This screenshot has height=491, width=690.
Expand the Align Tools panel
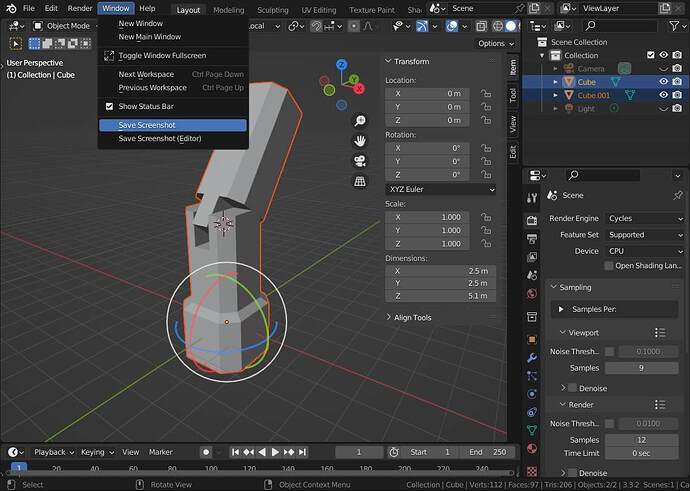[389, 317]
